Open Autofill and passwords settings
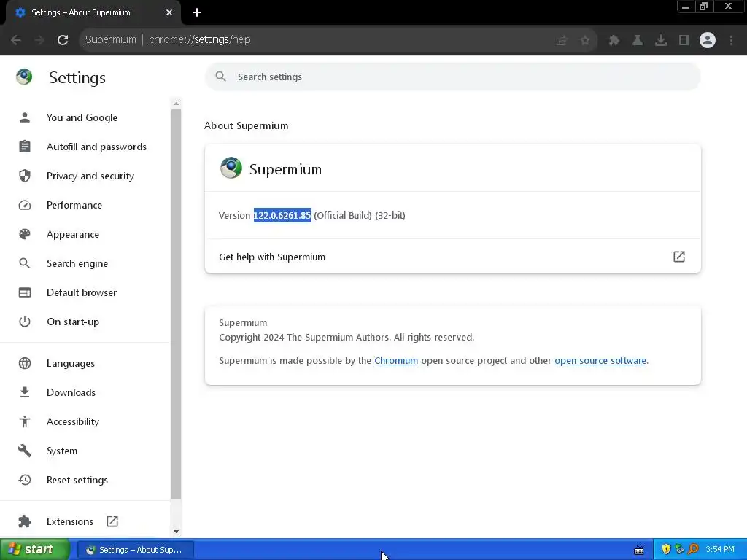 [97, 147]
